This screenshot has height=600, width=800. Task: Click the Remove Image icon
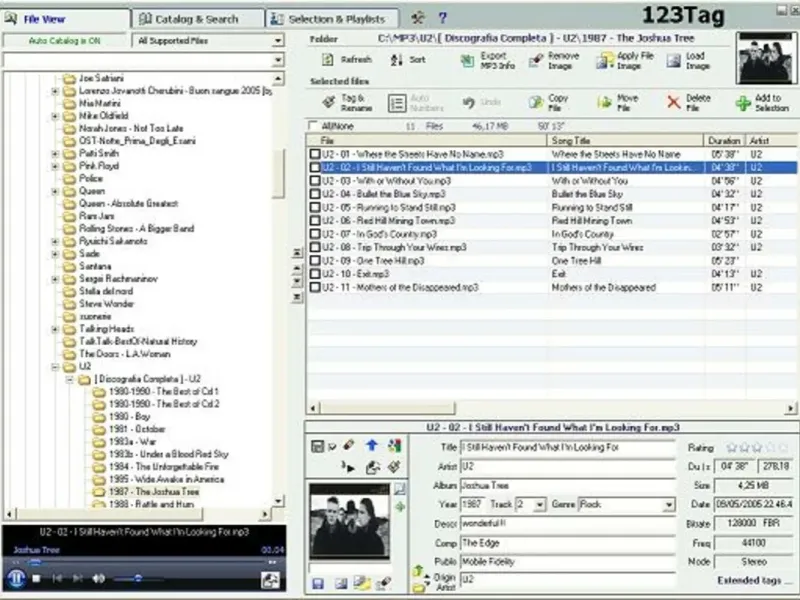[x=536, y=60]
